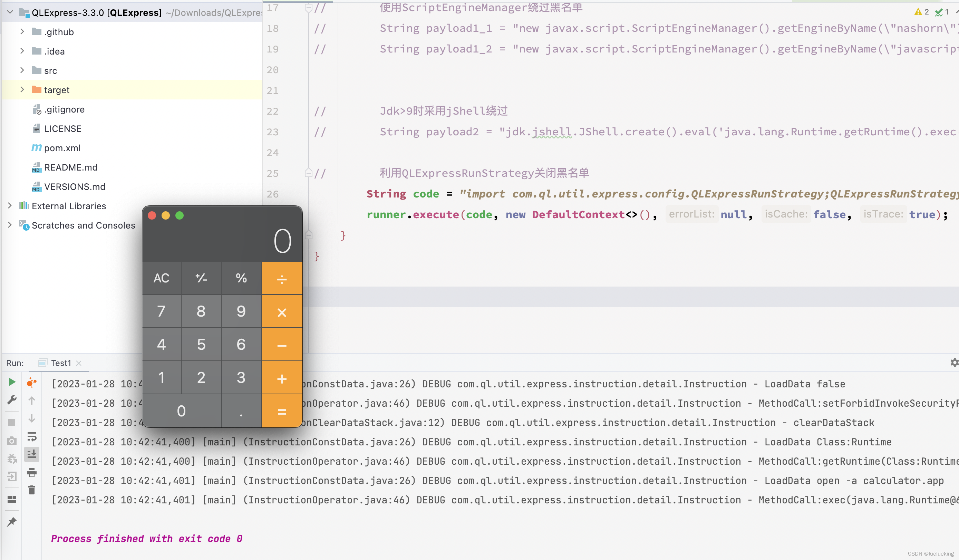Click digit 1 on Calculator
Viewport: 959px width, 560px height.
161,378
